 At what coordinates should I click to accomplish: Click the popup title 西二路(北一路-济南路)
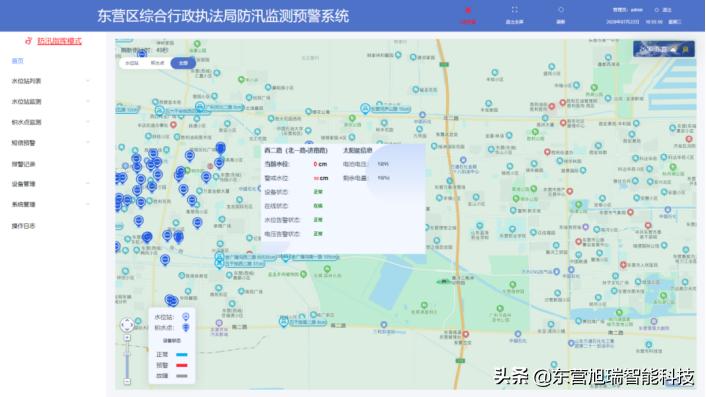tap(296, 150)
